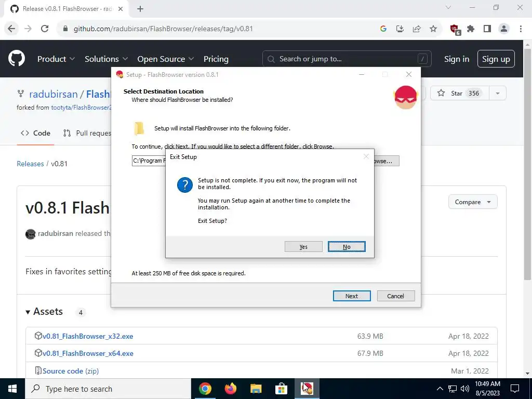Click Next in FlashBrowser Setup window
The width and height of the screenshot is (532, 399).
click(352, 296)
